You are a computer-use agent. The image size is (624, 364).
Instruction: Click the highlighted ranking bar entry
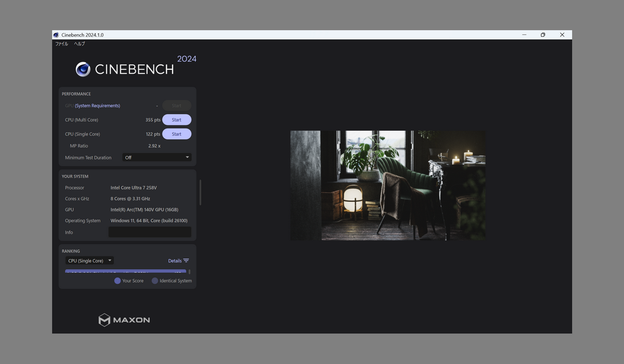[125, 271]
